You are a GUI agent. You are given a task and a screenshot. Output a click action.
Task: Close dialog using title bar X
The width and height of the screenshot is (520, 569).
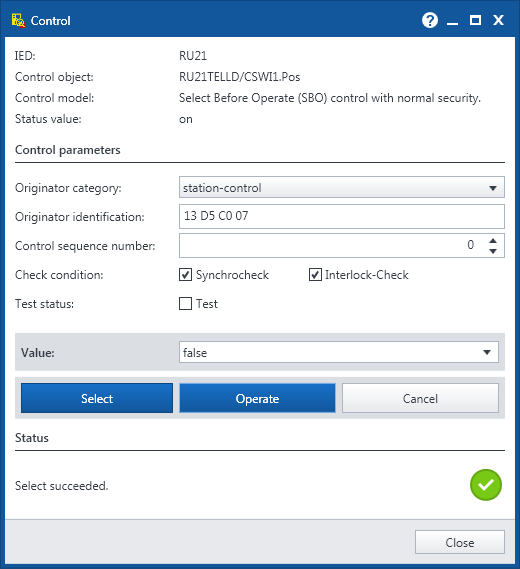[498, 20]
